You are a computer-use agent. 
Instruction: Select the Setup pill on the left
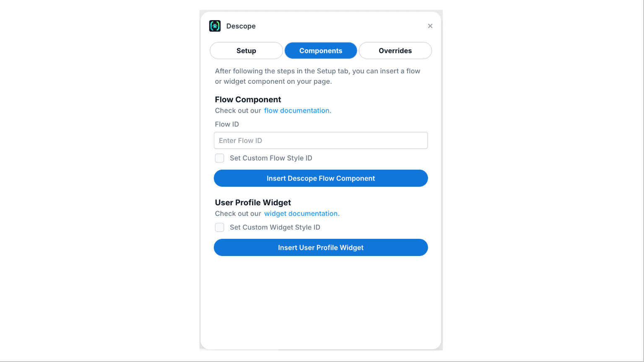click(x=246, y=50)
